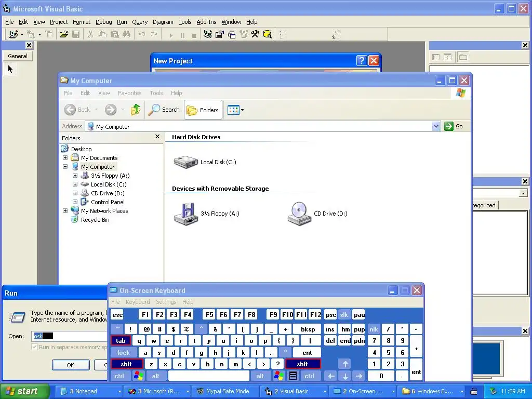
Task: Select the Pointer tool in the toolbox
Action: tap(10, 69)
